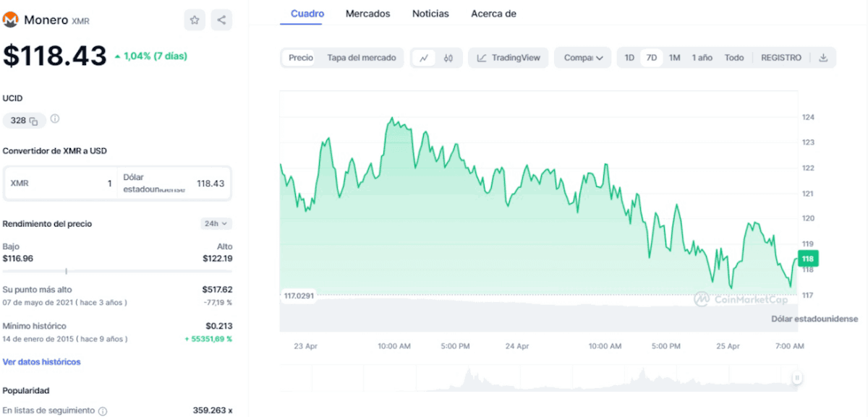
Task: Switch to REGISTRO scale
Action: (x=781, y=58)
